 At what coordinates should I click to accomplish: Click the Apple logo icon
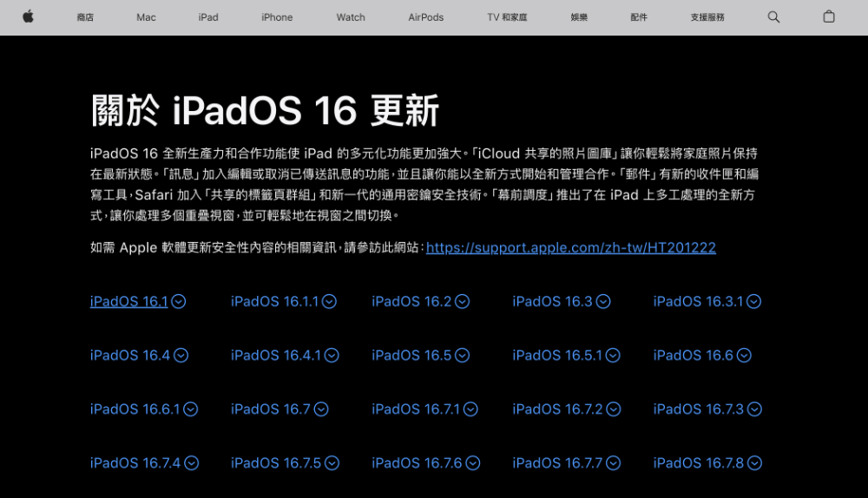(29, 17)
